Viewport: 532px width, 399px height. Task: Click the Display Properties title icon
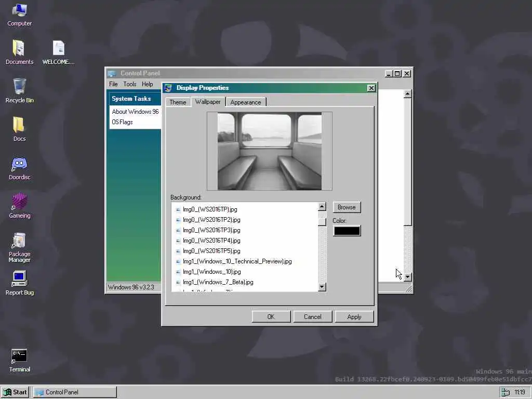[x=168, y=88]
